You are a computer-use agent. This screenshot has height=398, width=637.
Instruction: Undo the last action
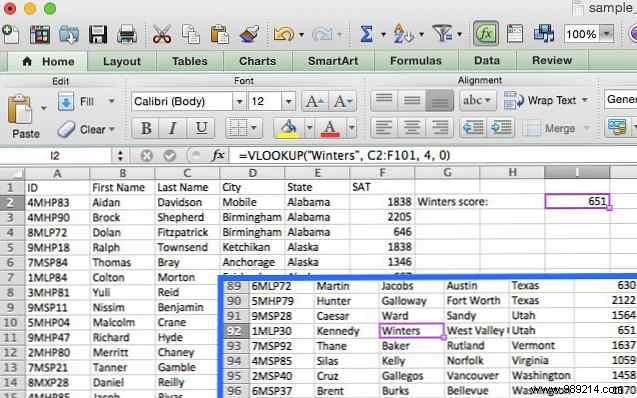[284, 35]
